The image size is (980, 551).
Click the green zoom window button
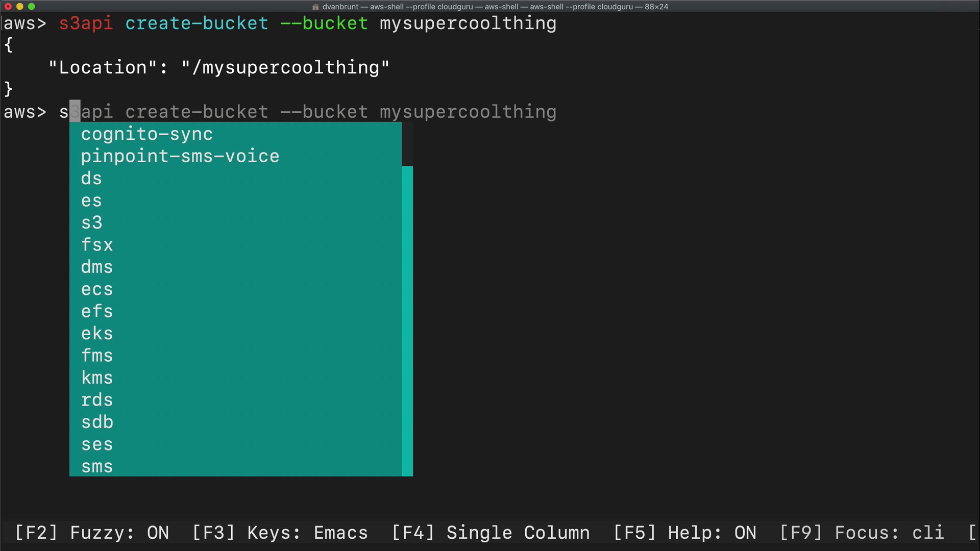tap(32, 7)
